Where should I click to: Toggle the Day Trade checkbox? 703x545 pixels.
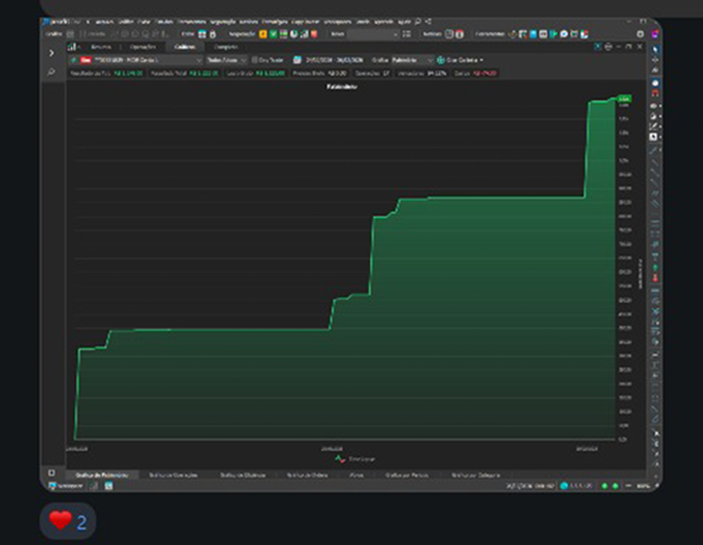[x=255, y=60]
